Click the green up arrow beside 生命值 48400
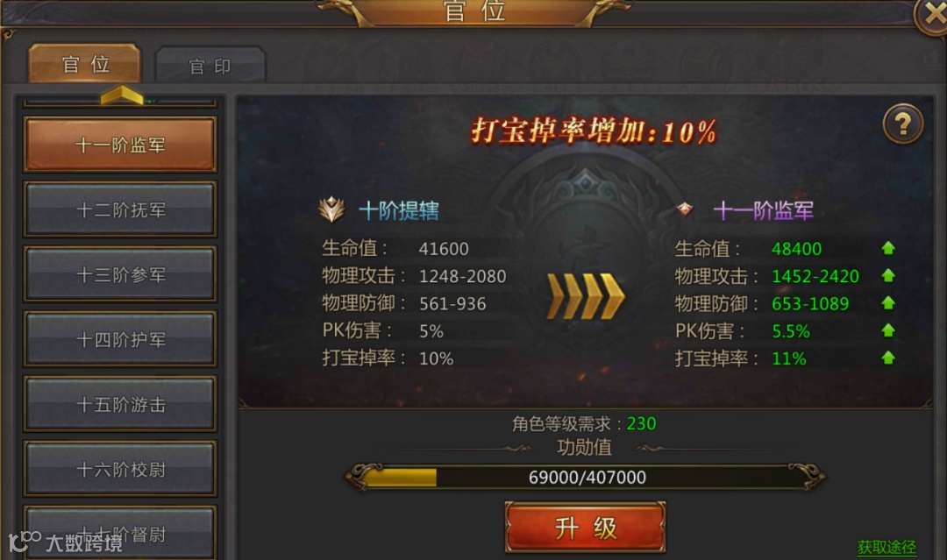 point(887,248)
